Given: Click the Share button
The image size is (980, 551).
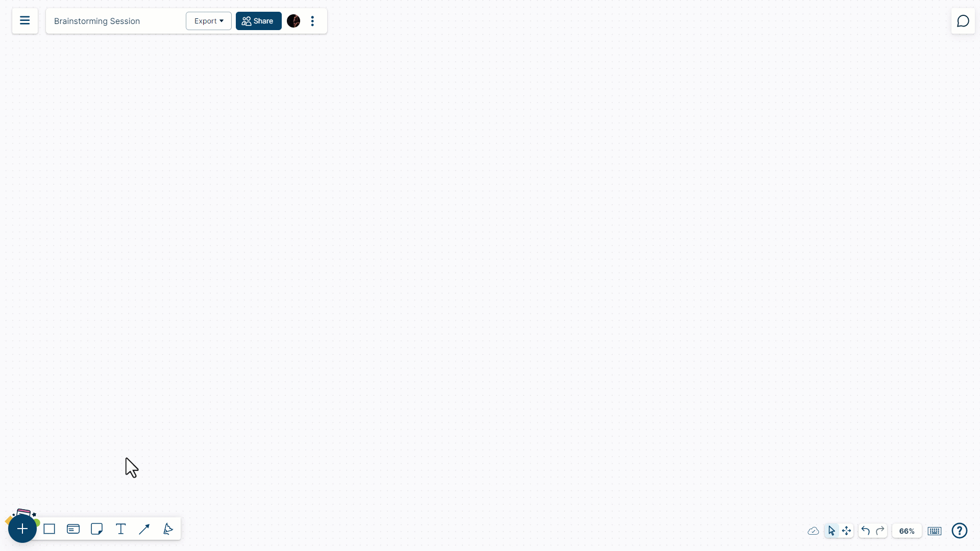Looking at the screenshot, I should click(258, 21).
